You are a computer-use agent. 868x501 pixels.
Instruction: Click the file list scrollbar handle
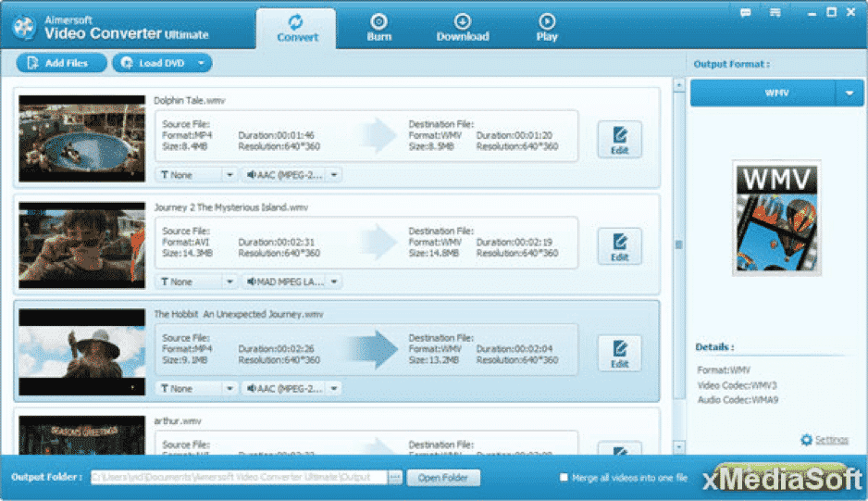678,245
